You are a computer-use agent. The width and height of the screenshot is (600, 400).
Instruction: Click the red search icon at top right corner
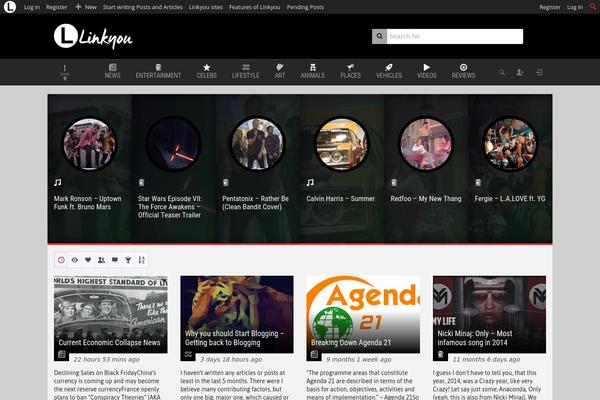(x=593, y=7)
